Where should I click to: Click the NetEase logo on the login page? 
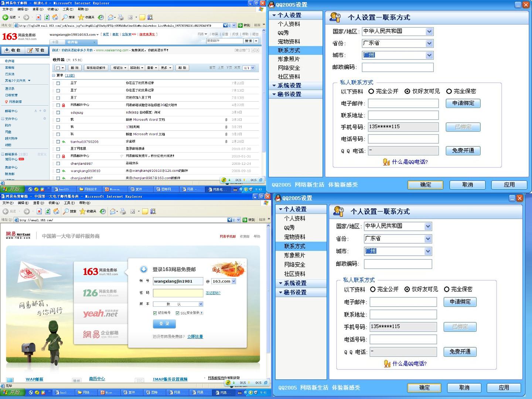point(18,235)
